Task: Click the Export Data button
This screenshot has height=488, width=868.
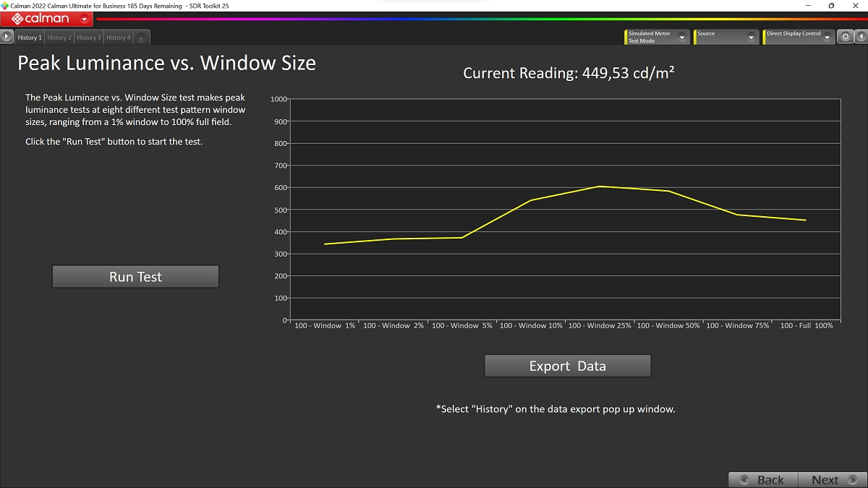Action: pos(567,366)
